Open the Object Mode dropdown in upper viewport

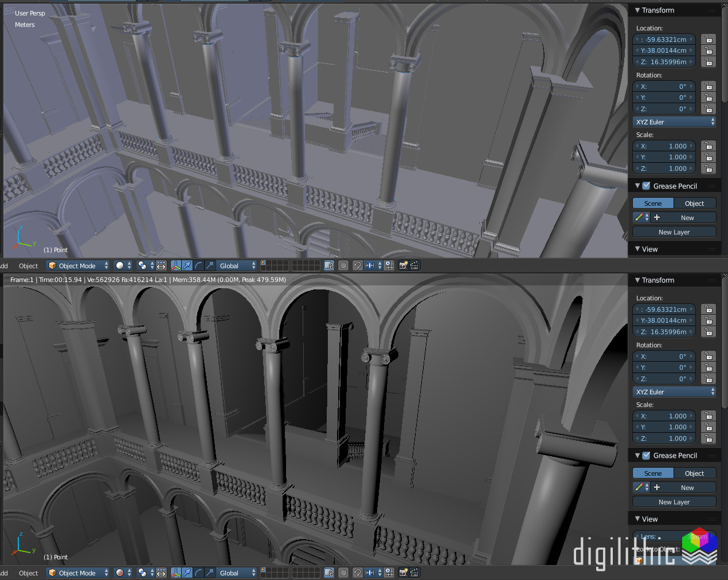(78, 265)
